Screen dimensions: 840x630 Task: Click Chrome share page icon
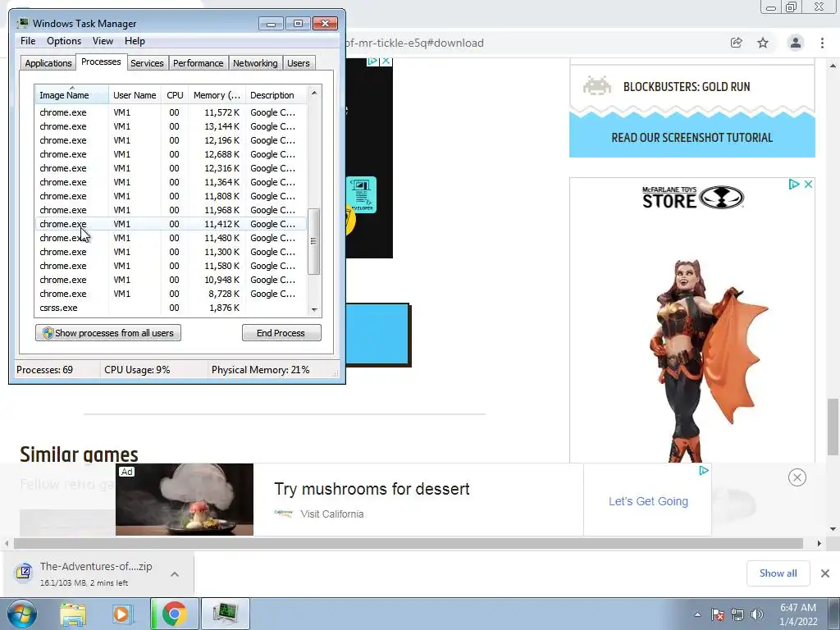737,43
